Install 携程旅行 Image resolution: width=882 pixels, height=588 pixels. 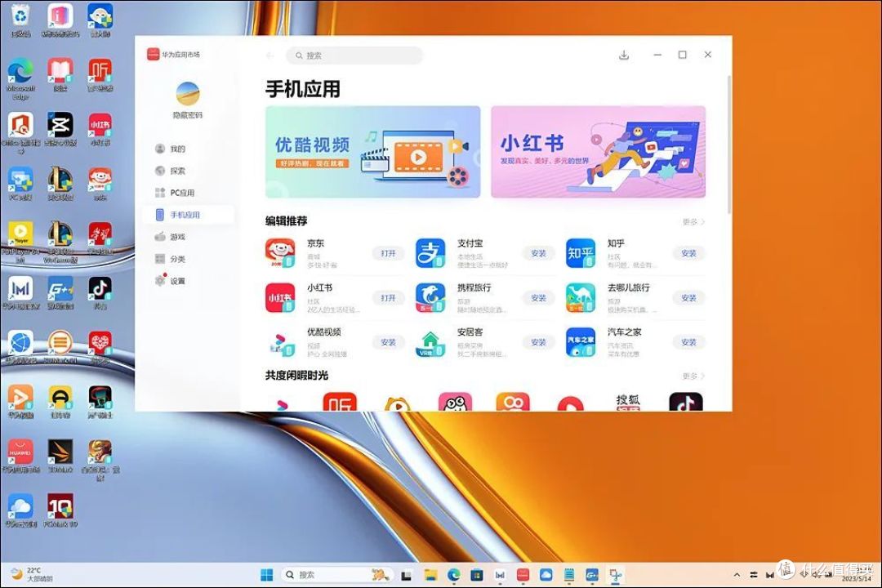coord(538,297)
